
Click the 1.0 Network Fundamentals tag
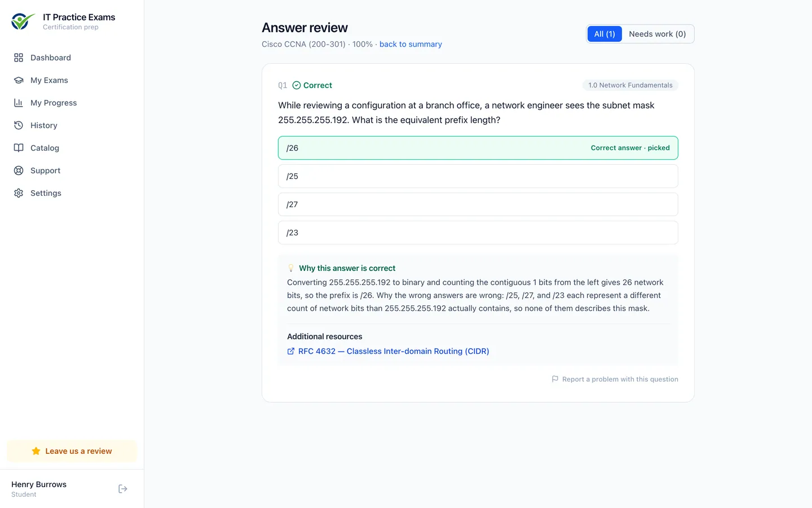pyautogui.click(x=630, y=85)
